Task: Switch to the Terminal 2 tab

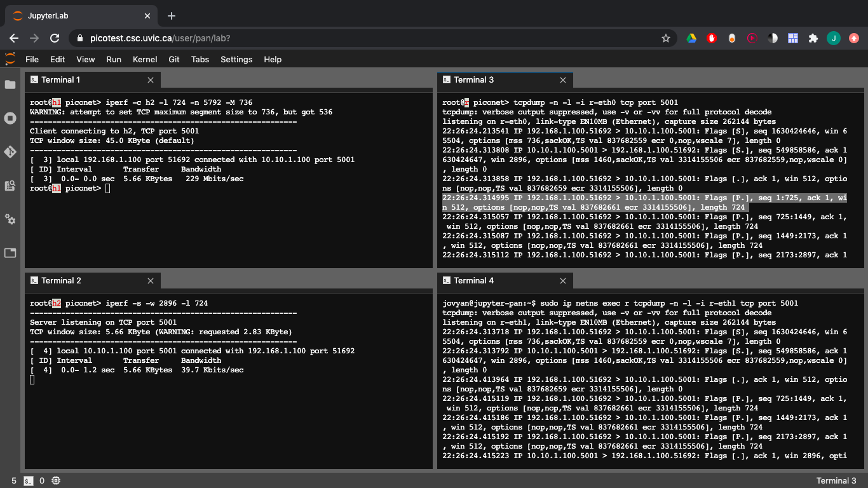Action: (61, 280)
